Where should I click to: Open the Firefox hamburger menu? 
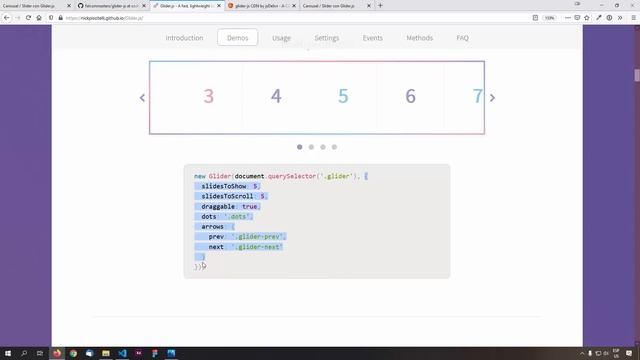[633, 18]
